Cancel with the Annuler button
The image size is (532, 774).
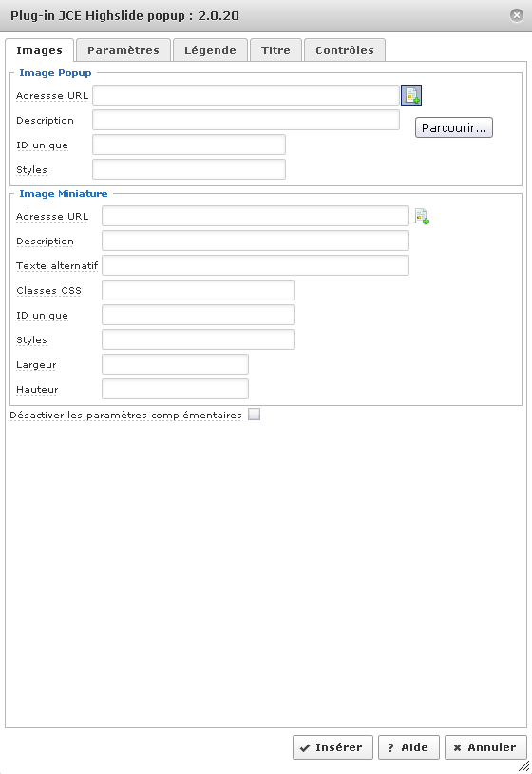click(x=485, y=747)
